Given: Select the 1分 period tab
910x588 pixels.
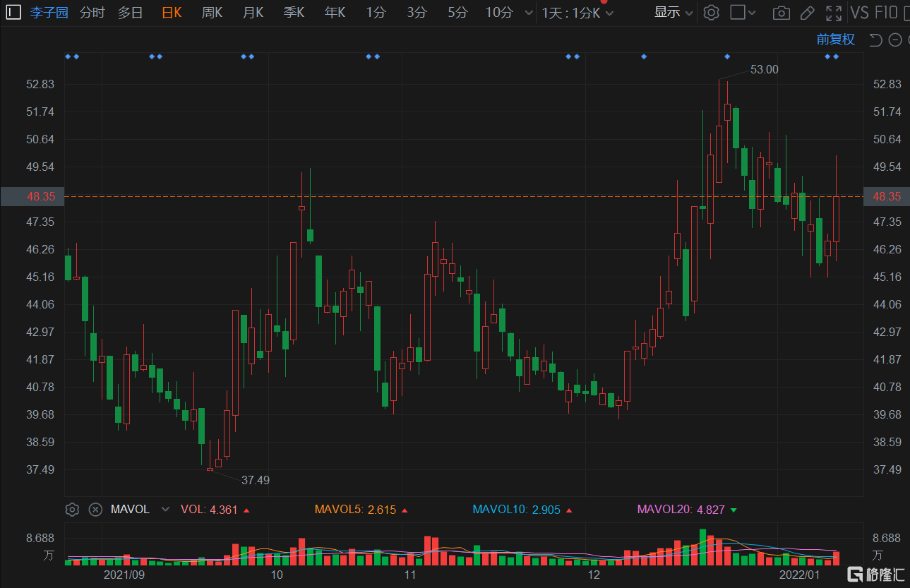Looking at the screenshot, I should click(376, 12).
